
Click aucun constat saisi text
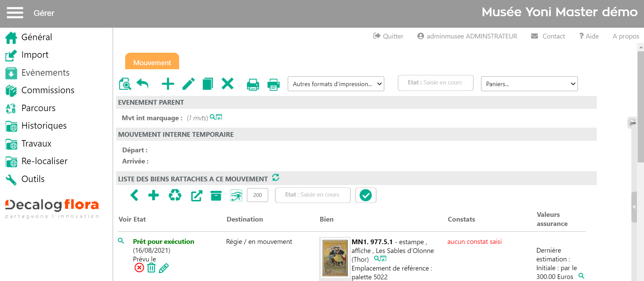[x=474, y=241]
